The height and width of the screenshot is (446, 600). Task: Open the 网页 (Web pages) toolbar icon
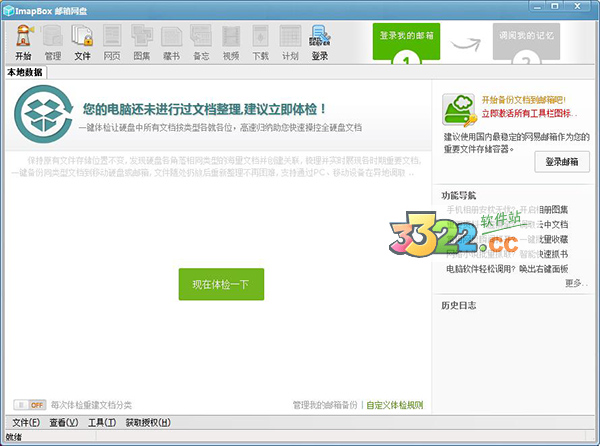tap(112, 42)
